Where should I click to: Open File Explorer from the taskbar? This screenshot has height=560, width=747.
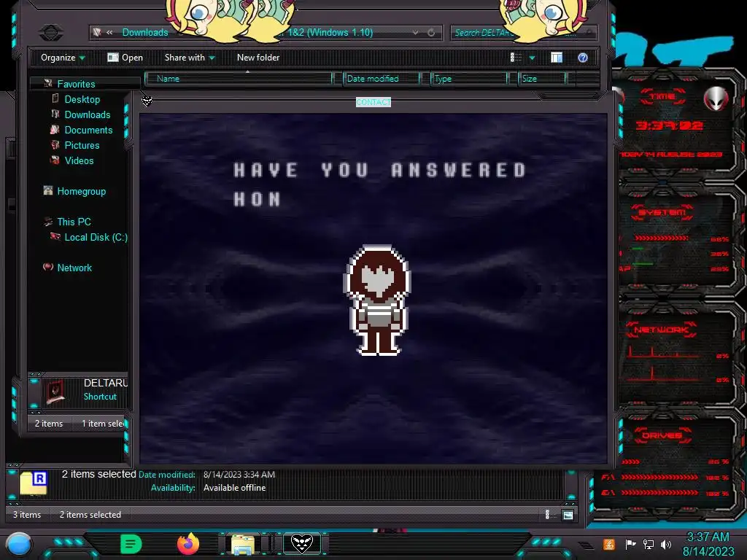click(x=243, y=544)
